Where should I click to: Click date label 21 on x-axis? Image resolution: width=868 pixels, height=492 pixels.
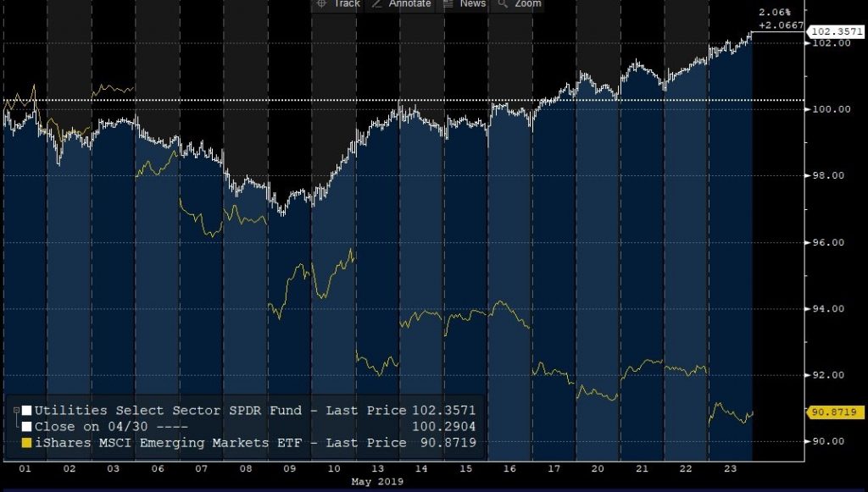point(643,469)
